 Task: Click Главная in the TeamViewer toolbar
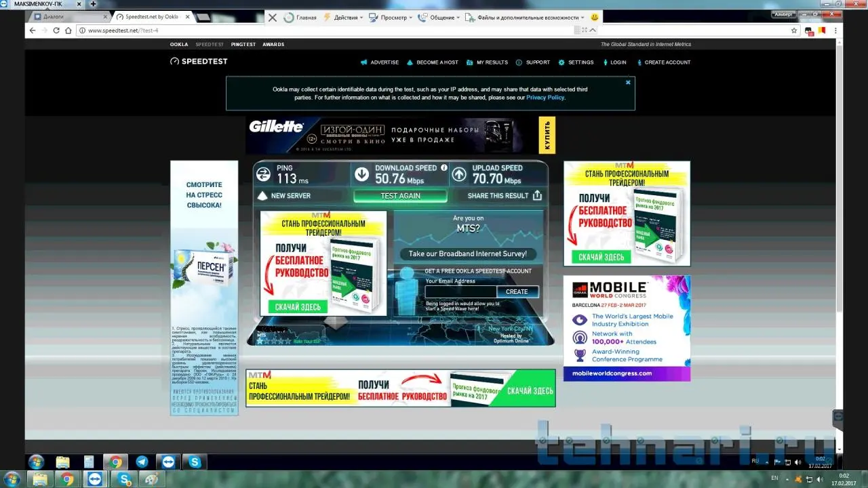(300, 18)
